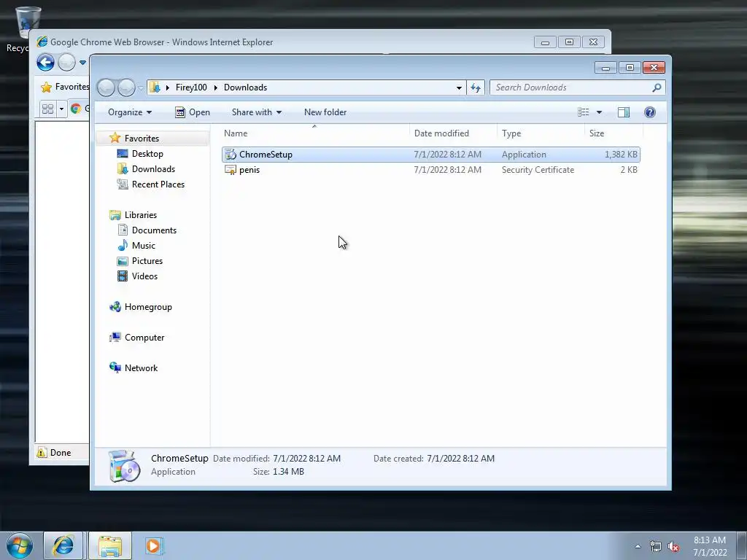Open Internet Explorer Favorites button
747x560 pixels.
[x=65, y=87]
